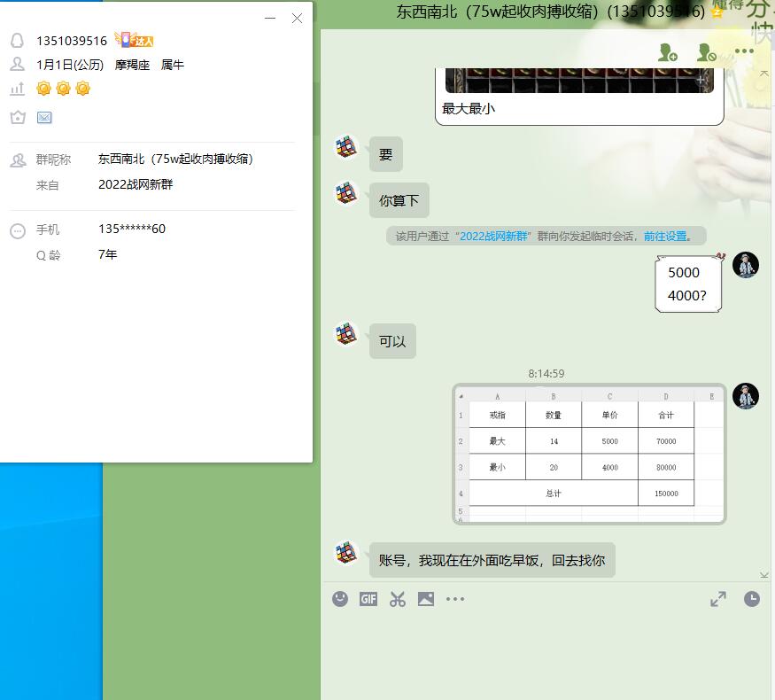This screenshot has width=775, height=700.
Task: Click the 前往设置 link
Action: (666, 237)
